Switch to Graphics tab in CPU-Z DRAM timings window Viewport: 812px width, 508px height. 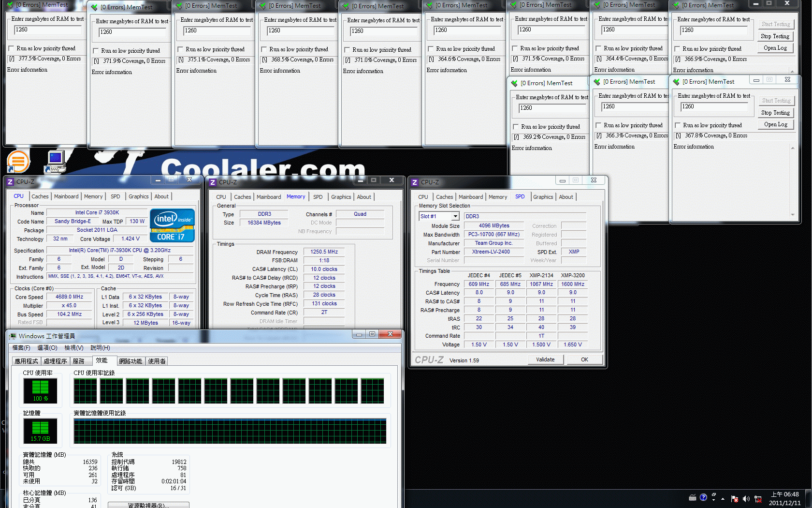pos(341,197)
